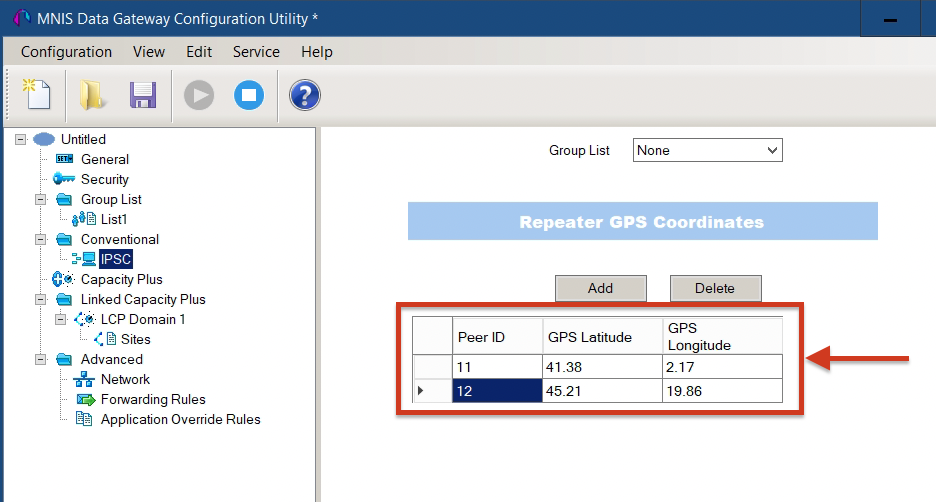Collapse the Untitled root node
The image size is (936, 502).
pyautogui.click(x=21, y=139)
